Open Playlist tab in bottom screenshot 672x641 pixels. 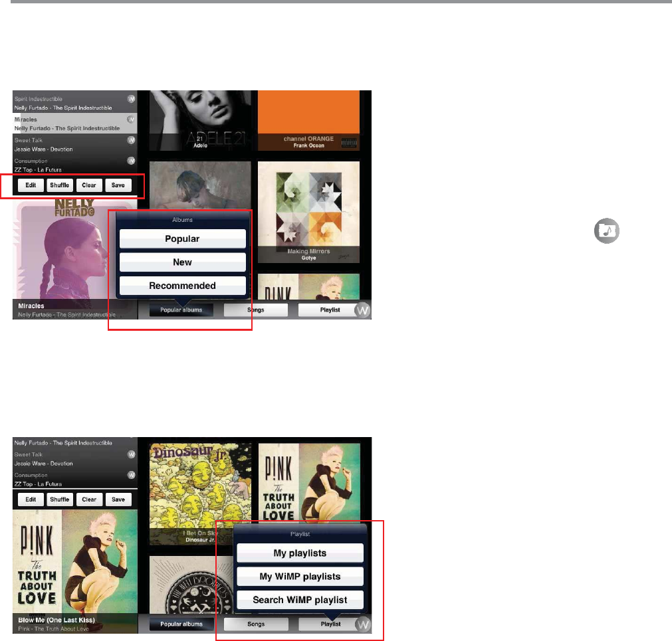tap(330, 624)
